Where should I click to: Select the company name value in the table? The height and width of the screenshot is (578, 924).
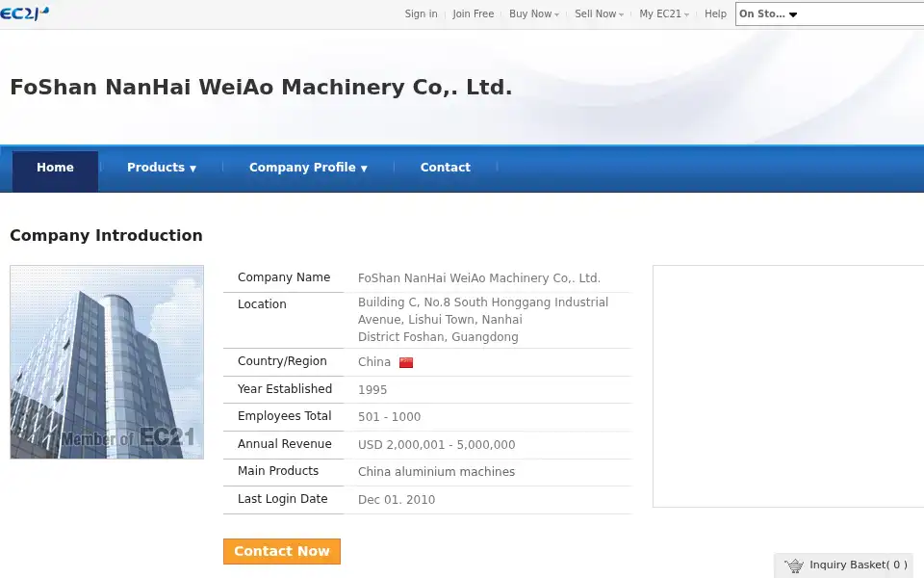(x=479, y=278)
